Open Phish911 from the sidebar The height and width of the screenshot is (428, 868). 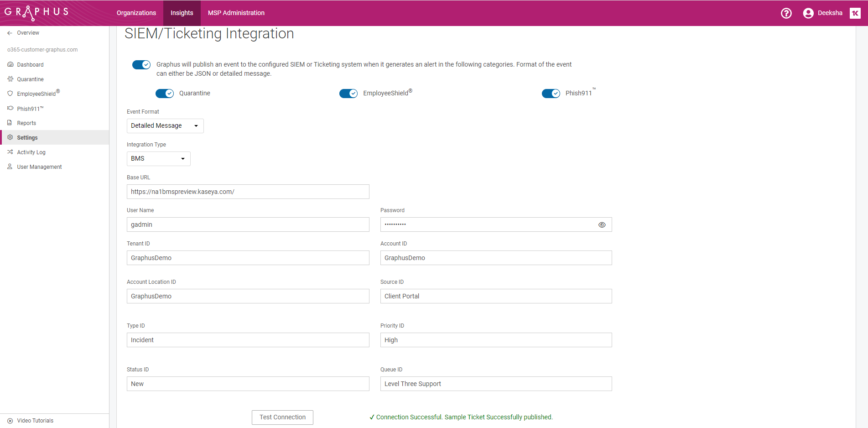tap(10, 108)
